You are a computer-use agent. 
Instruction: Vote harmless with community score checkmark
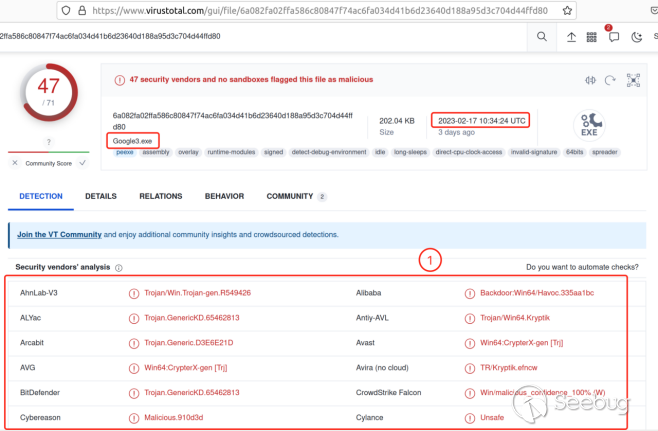(x=82, y=163)
